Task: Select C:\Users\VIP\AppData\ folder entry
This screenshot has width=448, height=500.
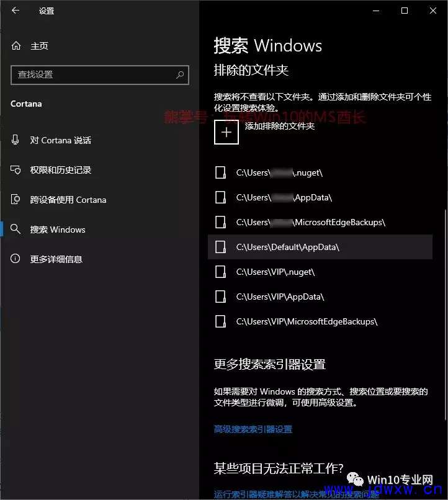Action: [x=320, y=297]
